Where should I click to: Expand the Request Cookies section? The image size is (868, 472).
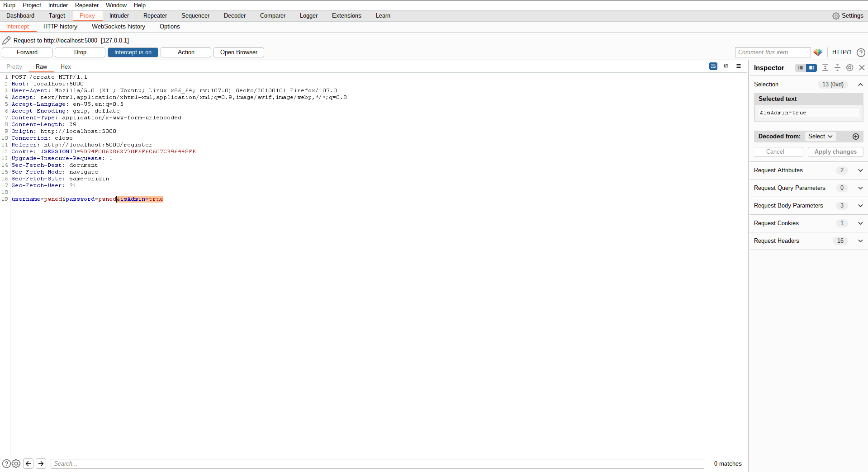(808, 223)
